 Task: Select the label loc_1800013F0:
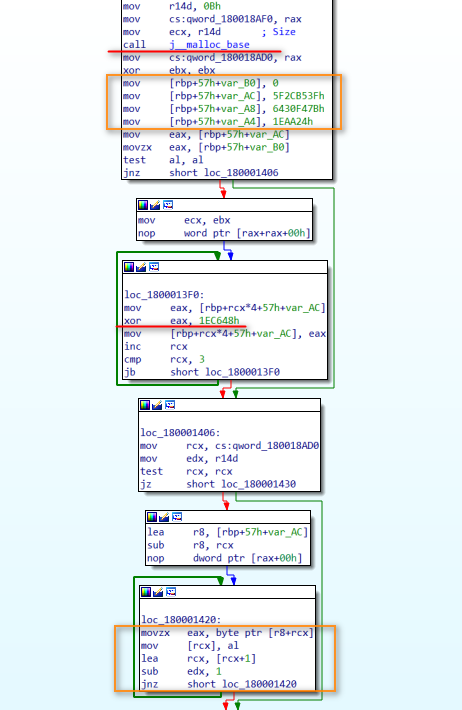pyautogui.click(x=164, y=295)
